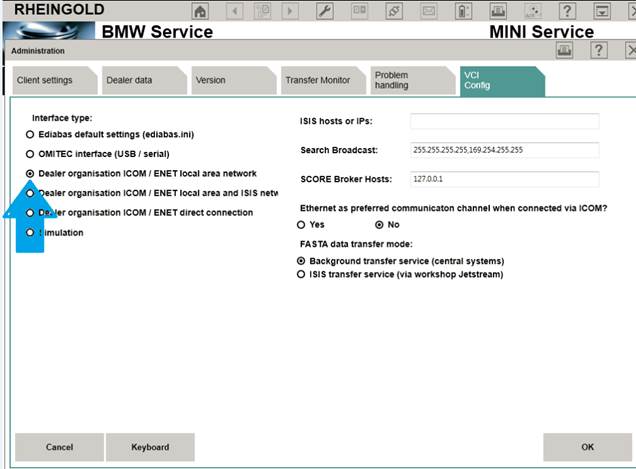Set Ethernet preferred channel to Yes
Viewport: 636px width, 469px height.
[x=301, y=225]
